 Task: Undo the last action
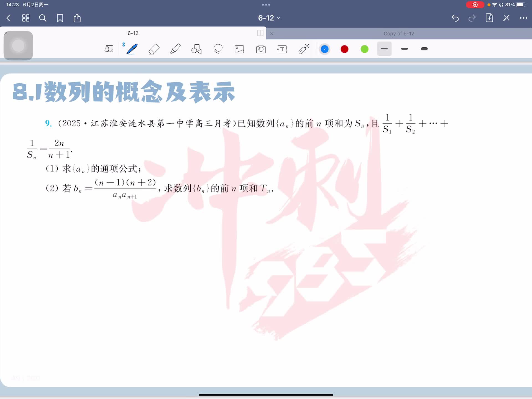(455, 18)
